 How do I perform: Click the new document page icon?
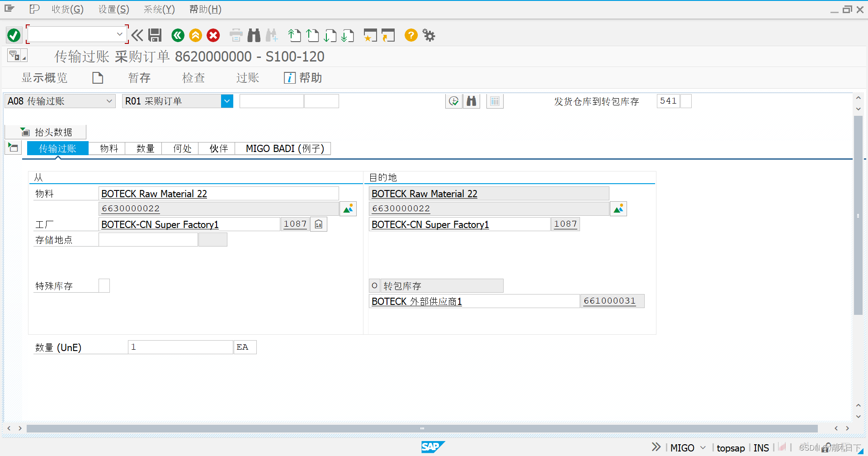click(98, 78)
